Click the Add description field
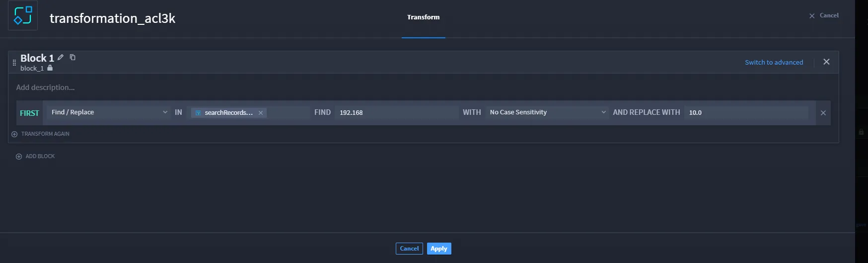The image size is (868, 263). (45, 88)
